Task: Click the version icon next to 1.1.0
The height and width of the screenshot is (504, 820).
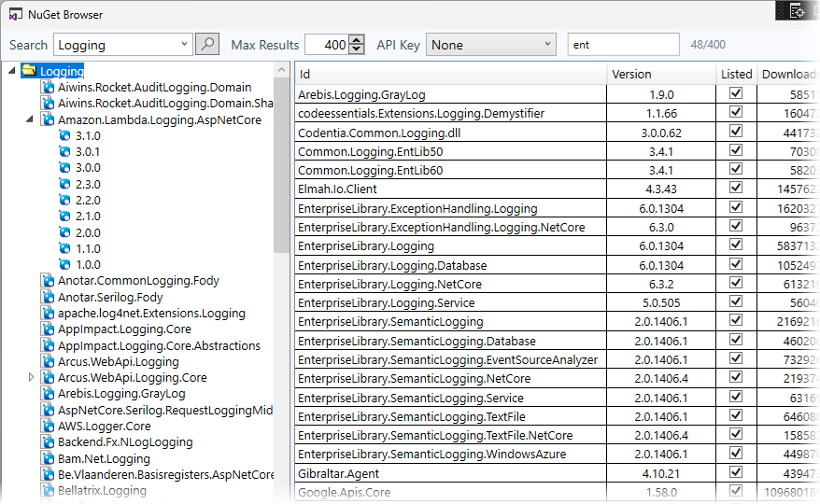Action: 64,249
